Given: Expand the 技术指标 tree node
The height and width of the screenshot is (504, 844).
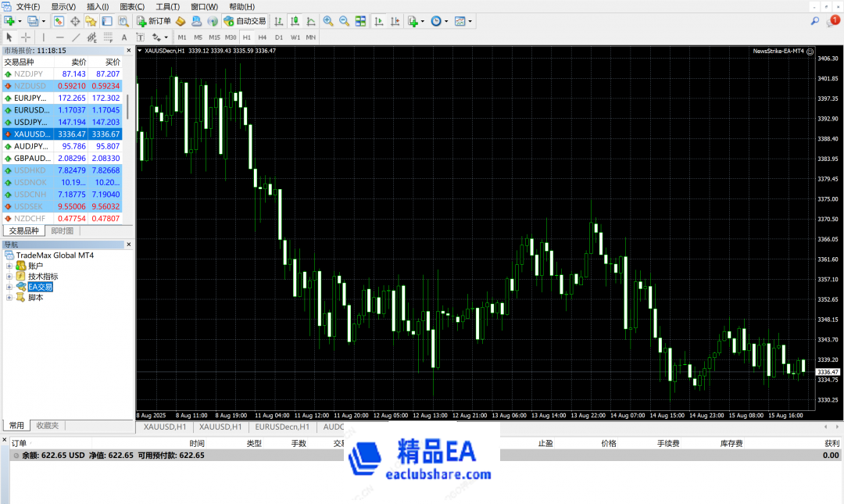Looking at the screenshot, I should tap(9, 277).
